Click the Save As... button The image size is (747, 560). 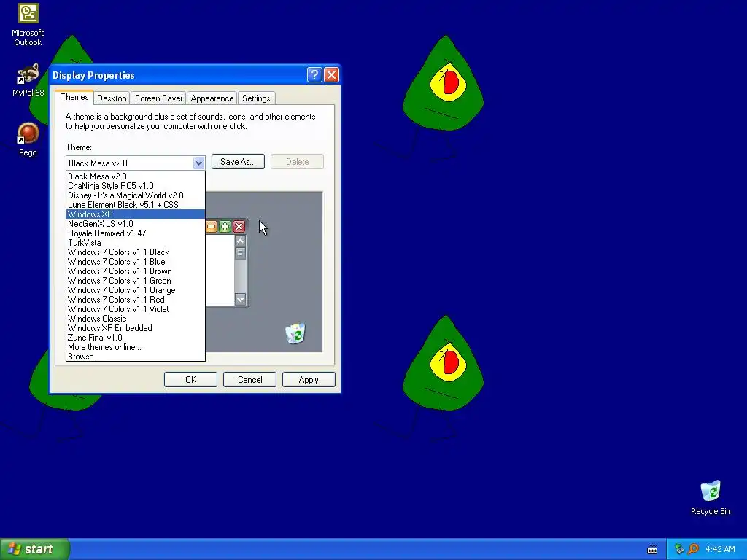(238, 162)
